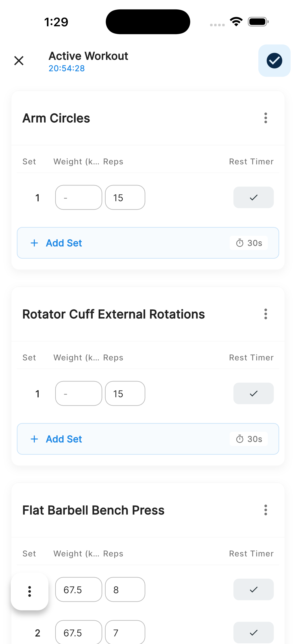Check off bench press set 1
The height and width of the screenshot is (644, 296).
pos(253,589)
